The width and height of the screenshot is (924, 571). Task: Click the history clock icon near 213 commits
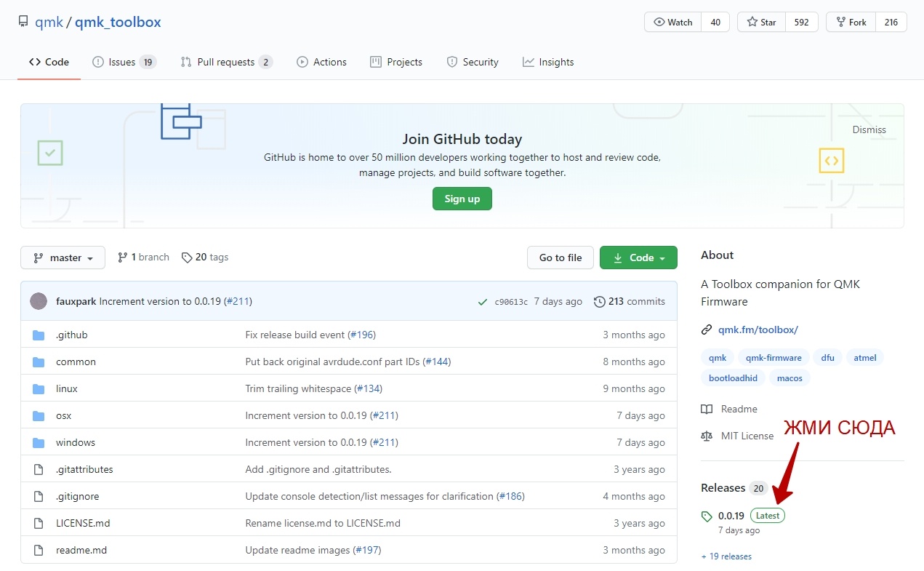599,301
